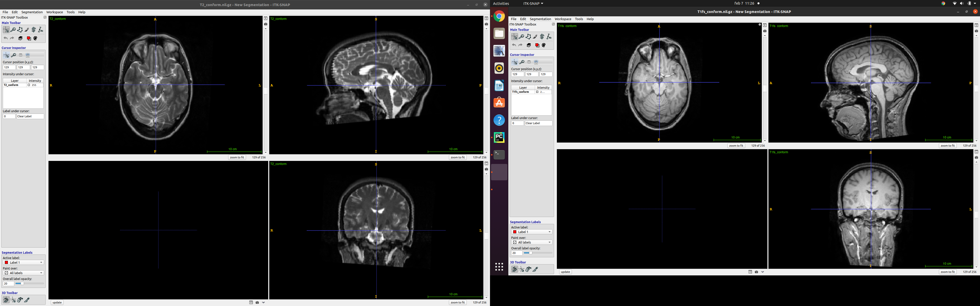980x306 pixels.
Task: Open the Segmentation menu
Action: click(32, 12)
